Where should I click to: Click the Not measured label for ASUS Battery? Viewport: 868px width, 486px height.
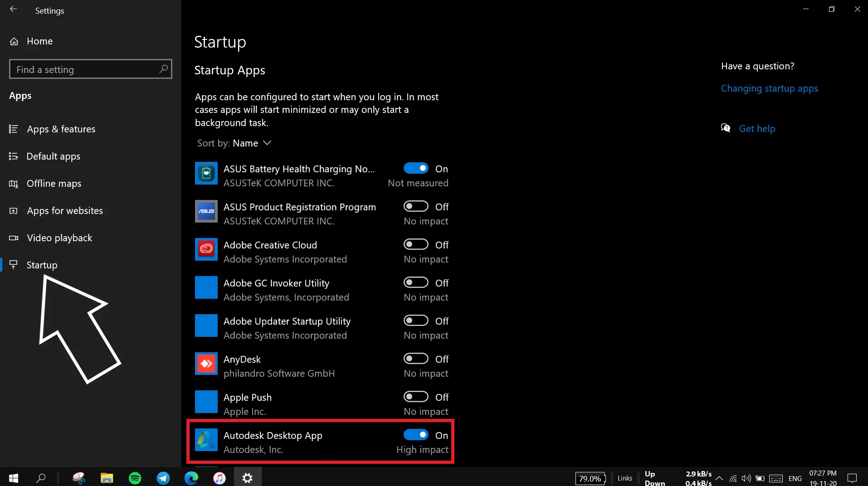tap(418, 183)
